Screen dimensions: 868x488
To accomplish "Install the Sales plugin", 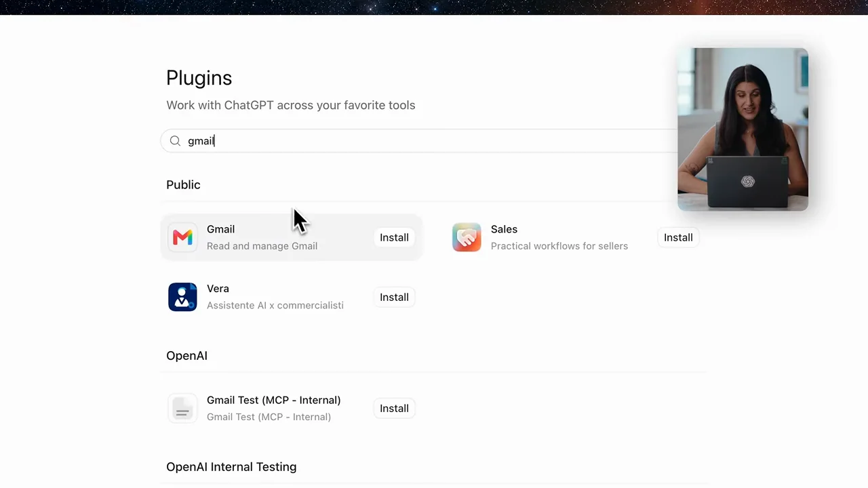I will (x=678, y=237).
